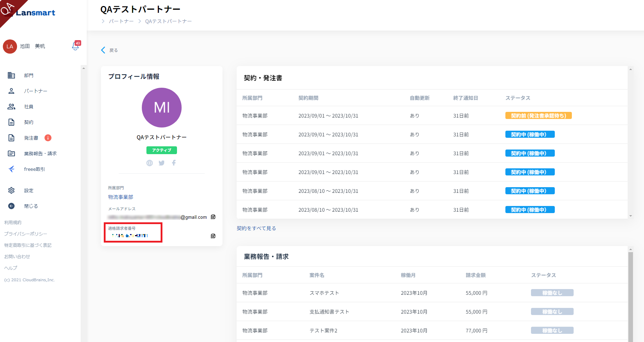
Task: Click the 社員 people icon in sidebar
Action: point(11,107)
